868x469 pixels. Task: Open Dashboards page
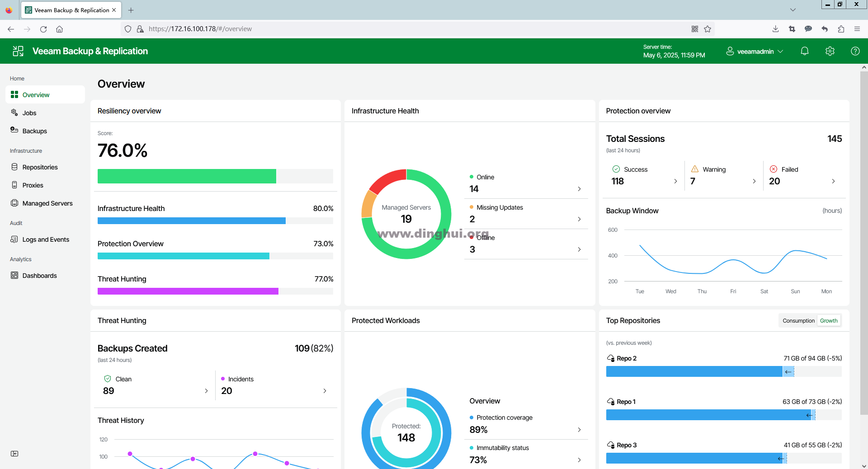tap(45, 275)
